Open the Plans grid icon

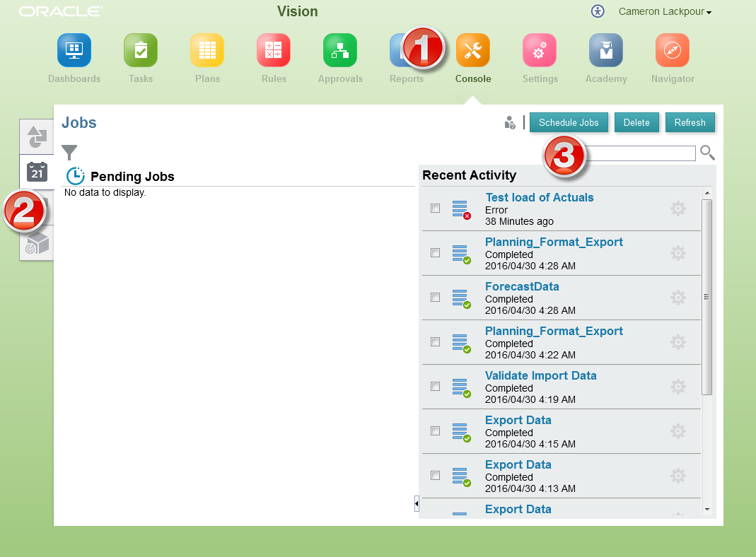[207, 50]
